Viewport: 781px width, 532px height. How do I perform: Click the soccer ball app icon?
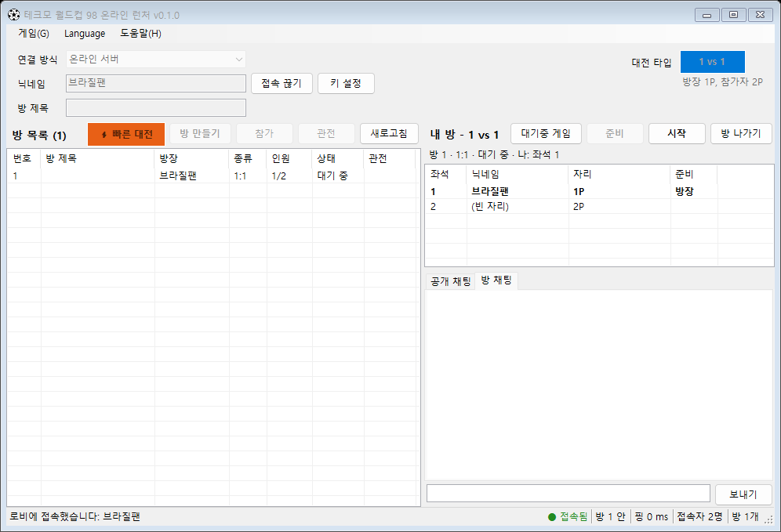(14, 15)
